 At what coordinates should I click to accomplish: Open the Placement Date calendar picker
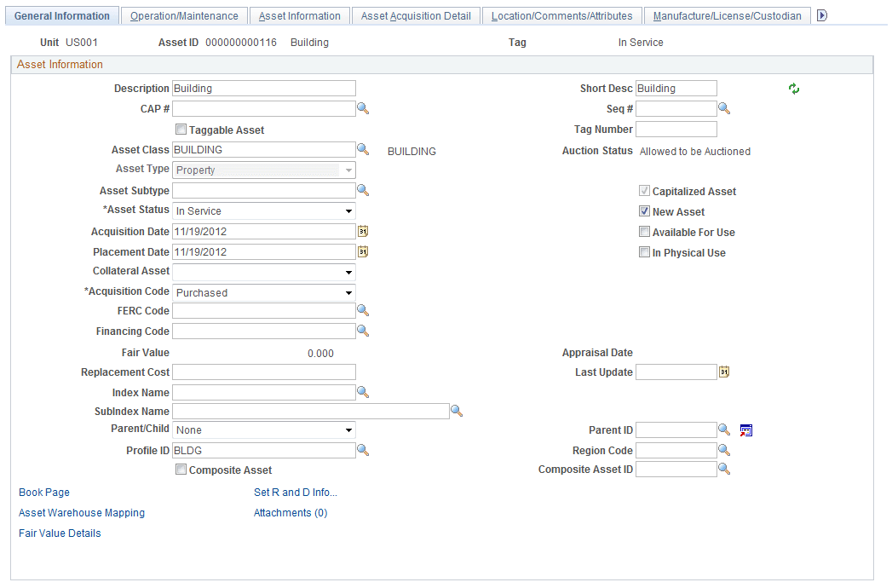363,251
